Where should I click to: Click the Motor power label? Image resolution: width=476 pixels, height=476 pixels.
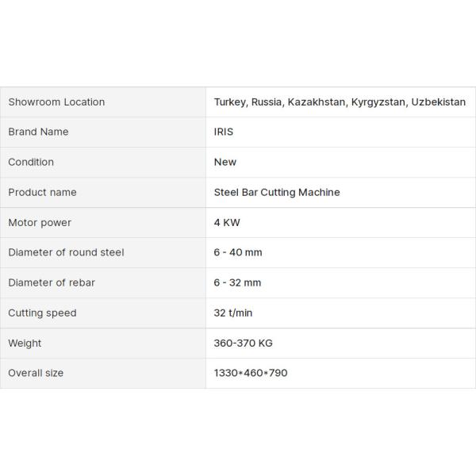tap(40, 222)
